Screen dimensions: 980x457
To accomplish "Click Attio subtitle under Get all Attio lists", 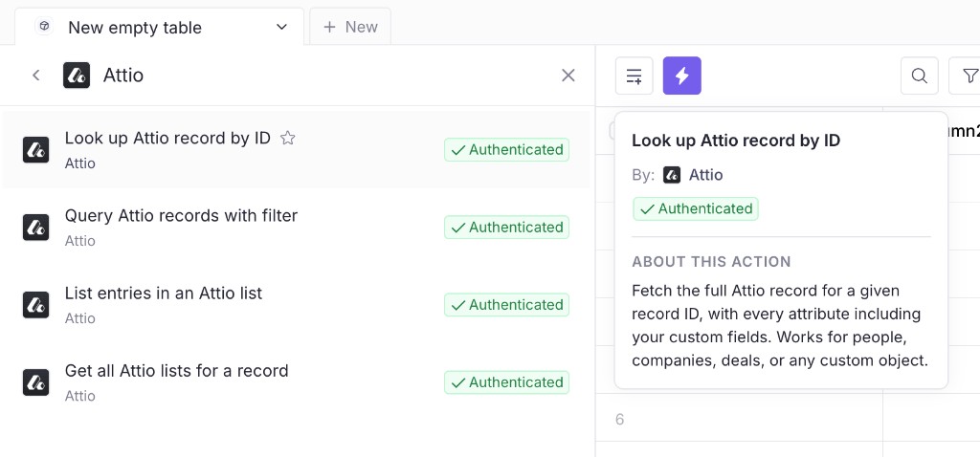I will pyautogui.click(x=80, y=396).
